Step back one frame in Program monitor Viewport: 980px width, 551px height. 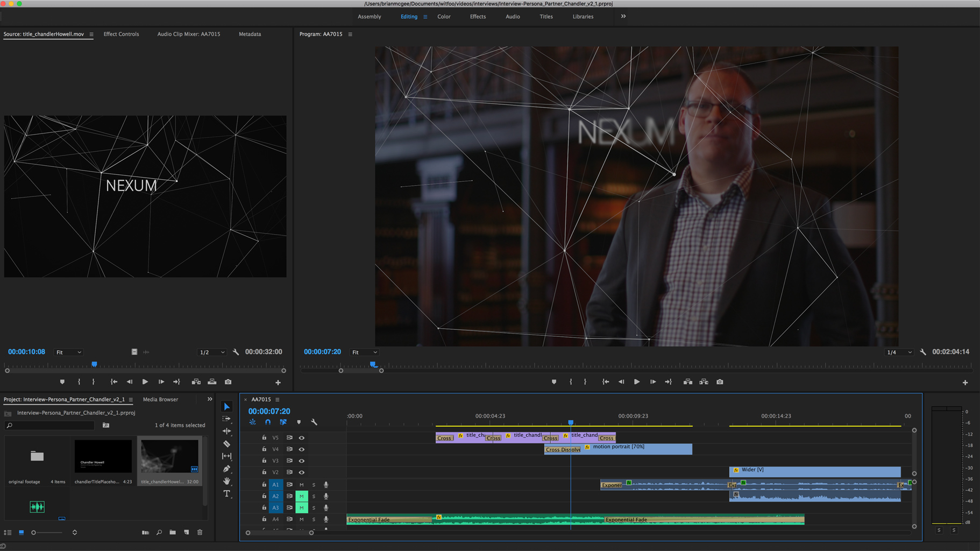(x=621, y=382)
